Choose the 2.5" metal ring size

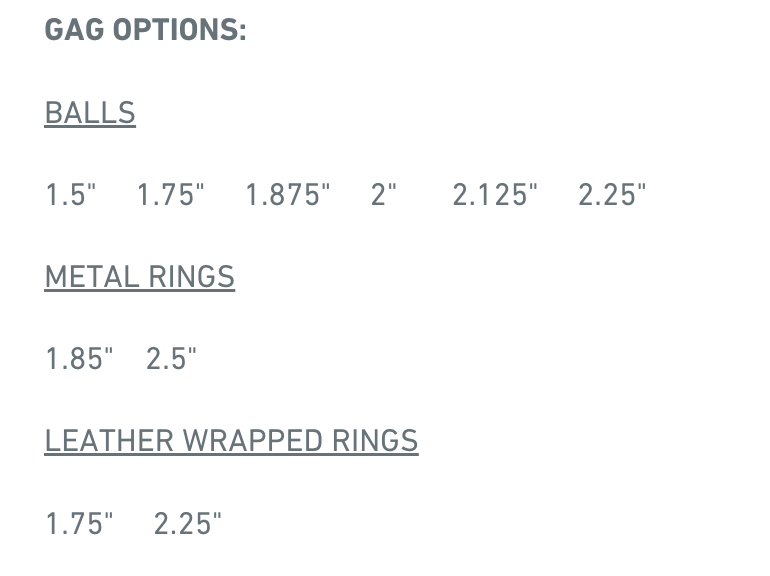click(171, 358)
